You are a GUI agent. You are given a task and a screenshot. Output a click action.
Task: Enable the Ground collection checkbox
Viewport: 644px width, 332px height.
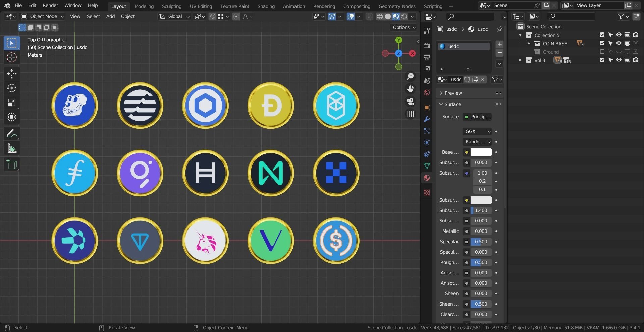click(x=602, y=52)
